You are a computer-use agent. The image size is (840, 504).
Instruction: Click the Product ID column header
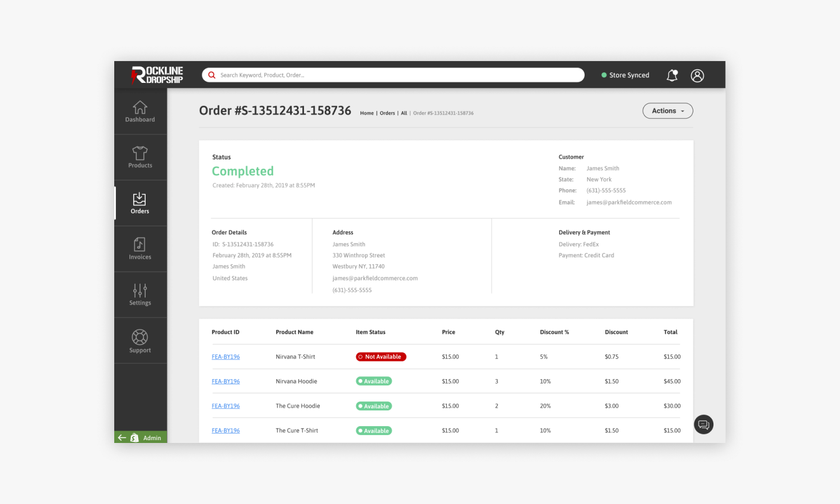tap(225, 332)
